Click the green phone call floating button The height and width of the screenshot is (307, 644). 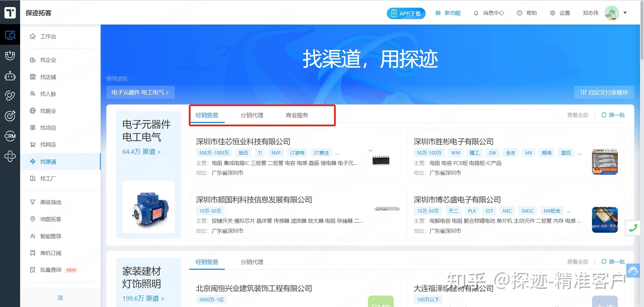tap(633, 228)
